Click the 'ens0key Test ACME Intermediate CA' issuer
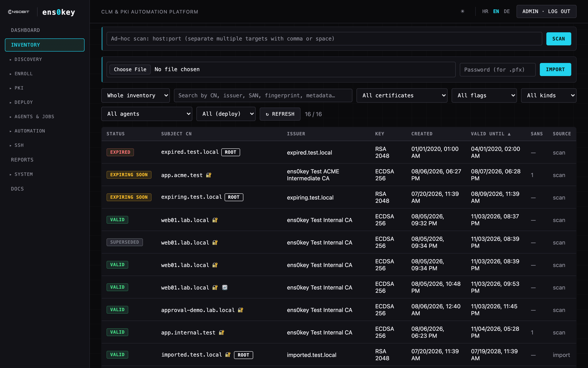The image size is (588, 368). (313, 175)
